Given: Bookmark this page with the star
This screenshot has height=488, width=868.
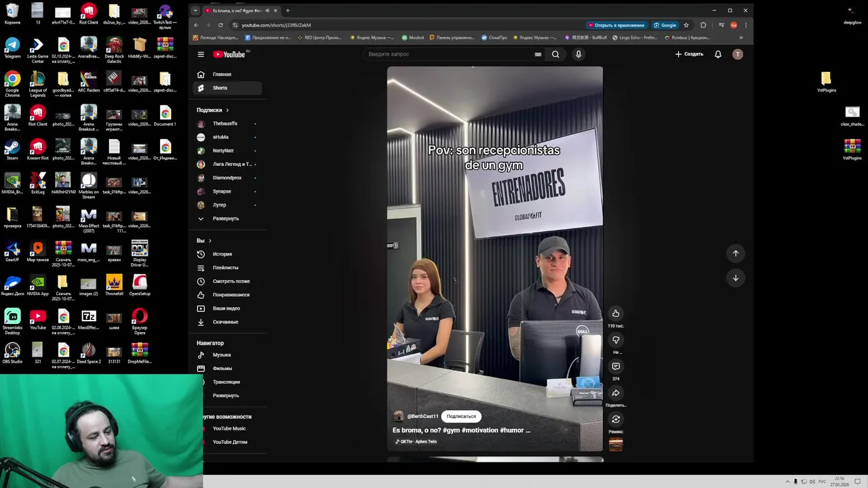Looking at the screenshot, I should coord(686,25).
